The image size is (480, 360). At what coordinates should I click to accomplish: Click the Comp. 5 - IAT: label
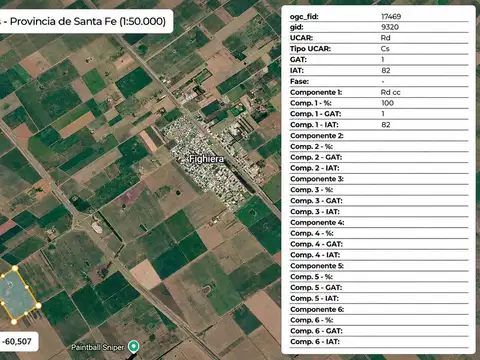[314, 298]
